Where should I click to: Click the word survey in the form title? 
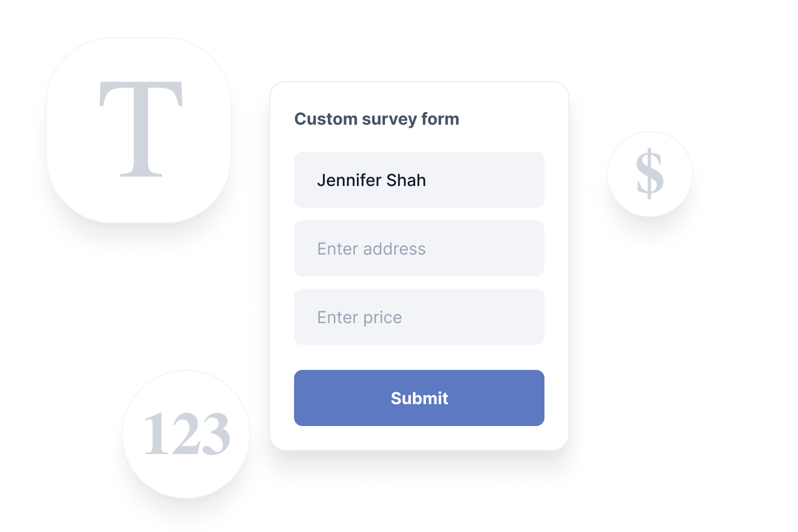(389, 119)
